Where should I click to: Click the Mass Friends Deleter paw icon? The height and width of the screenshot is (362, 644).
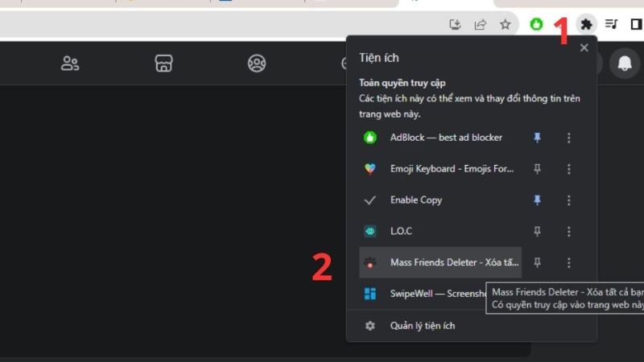370,262
